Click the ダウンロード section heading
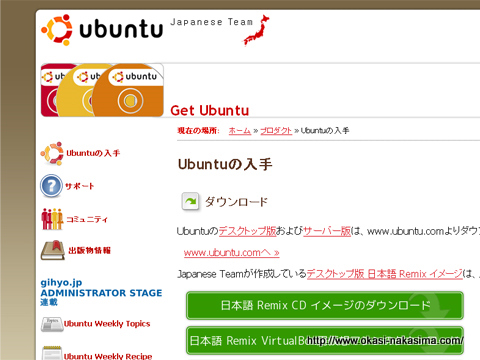The width and height of the screenshot is (480, 360). tap(236, 202)
